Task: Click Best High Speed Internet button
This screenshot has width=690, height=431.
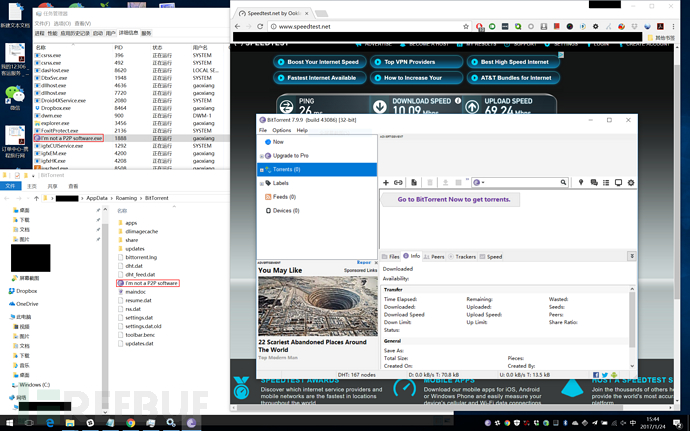Action: pyautogui.click(x=513, y=62)
